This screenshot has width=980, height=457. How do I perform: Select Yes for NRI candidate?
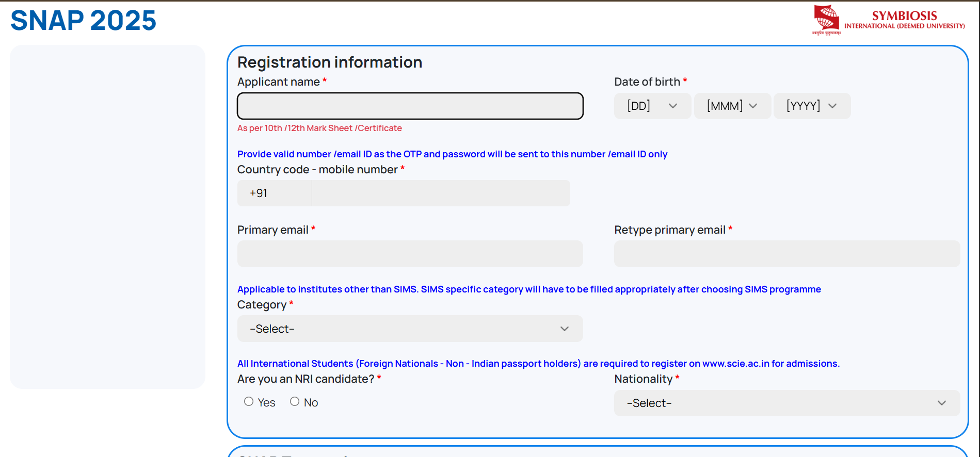249,401
